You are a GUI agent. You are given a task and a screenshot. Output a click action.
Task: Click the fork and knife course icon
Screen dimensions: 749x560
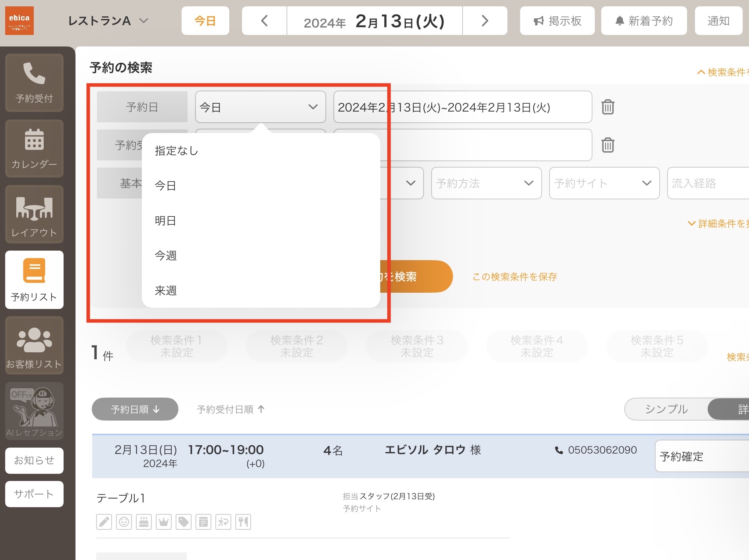tap(243, 522)
